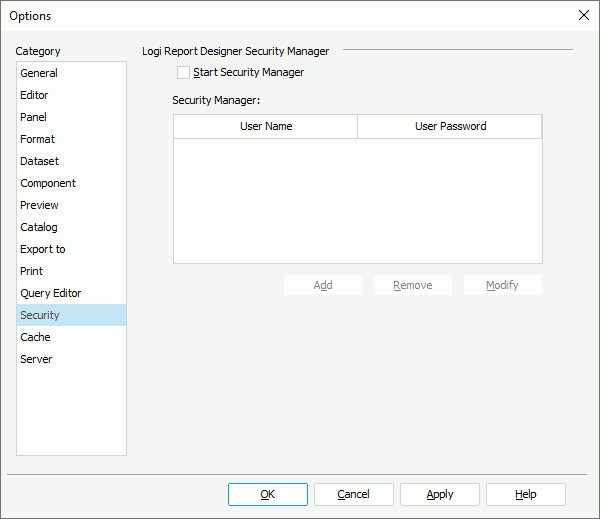This screenshot has height=519, width=600.
Task: Choose the Component category
Action: coord(47,183)
